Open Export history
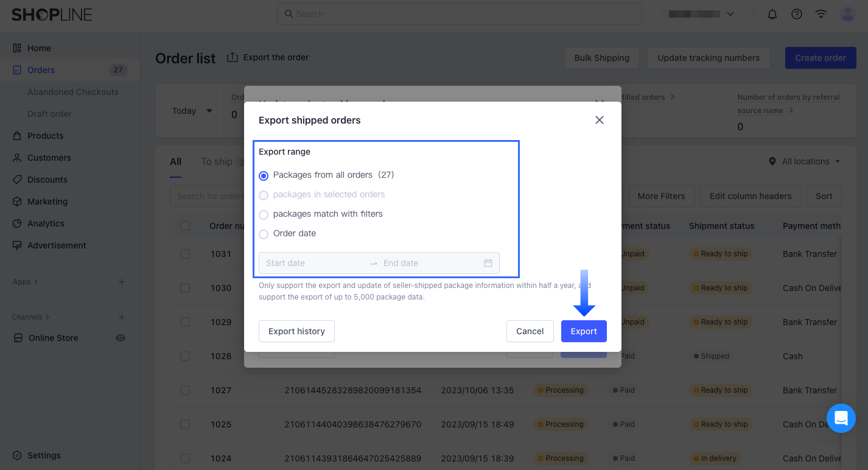868x470 pixels. tap(296, 331)
